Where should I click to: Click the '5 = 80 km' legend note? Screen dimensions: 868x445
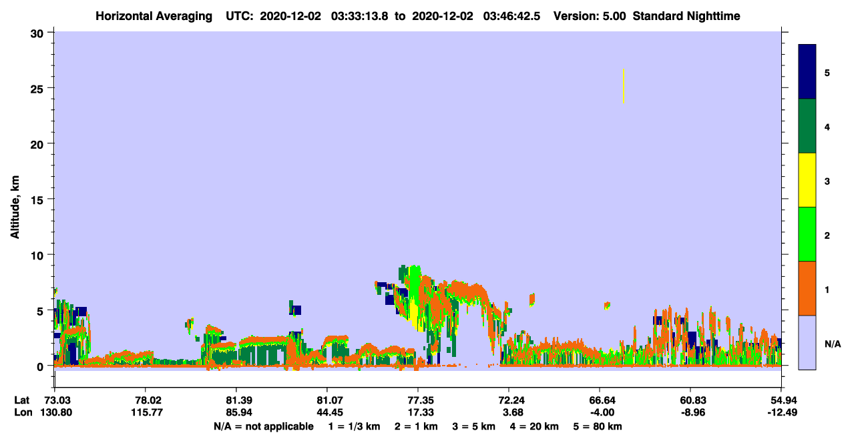point(598,426)
